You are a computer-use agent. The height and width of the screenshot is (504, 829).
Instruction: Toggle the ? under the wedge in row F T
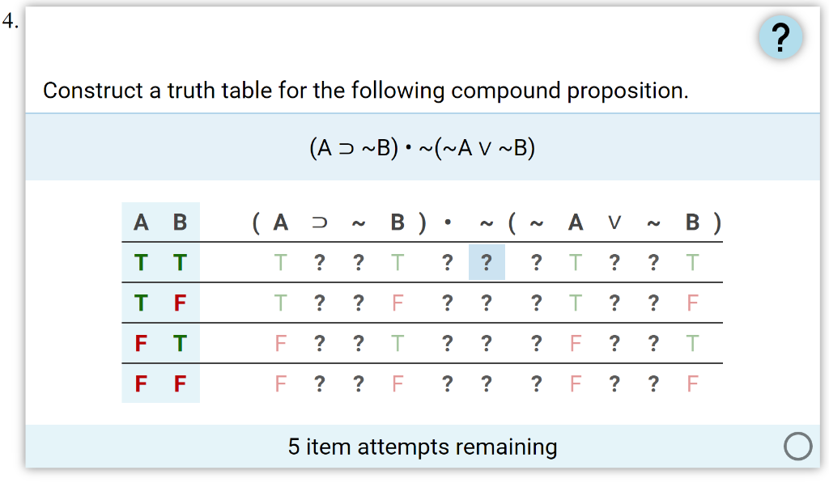coord(614,343)
